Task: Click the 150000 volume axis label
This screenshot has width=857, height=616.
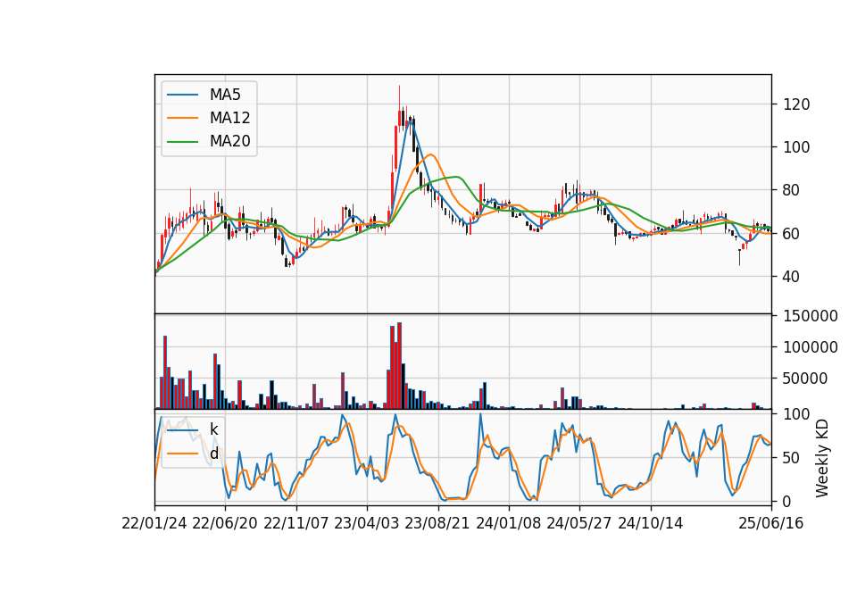Action: pyautogui.click(x=811, y=316)
